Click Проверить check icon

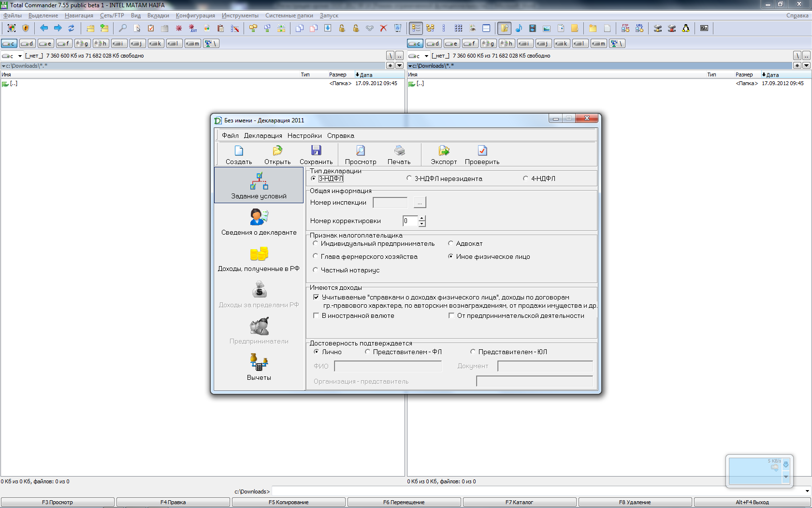point(482,150)
